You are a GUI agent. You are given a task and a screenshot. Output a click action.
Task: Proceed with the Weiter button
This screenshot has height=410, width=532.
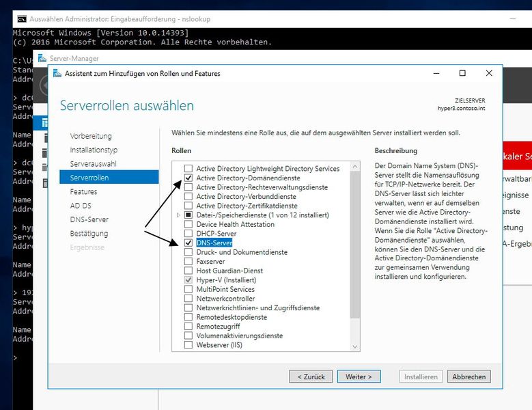coord(359,377)
